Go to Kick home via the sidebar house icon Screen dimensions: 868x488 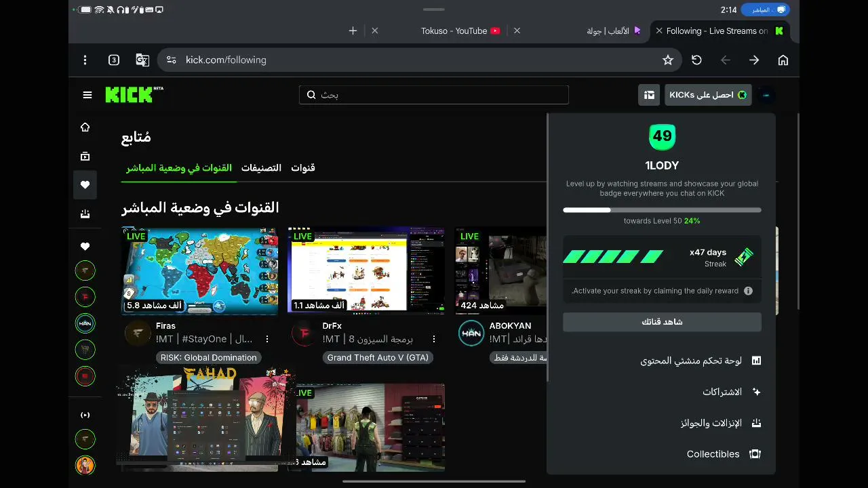click(x=85, y=127)
